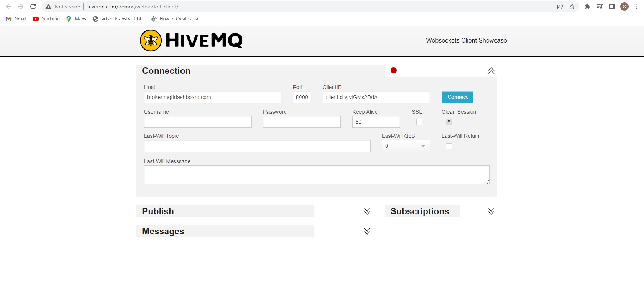Click the Connect button

(x=457, y=97)
